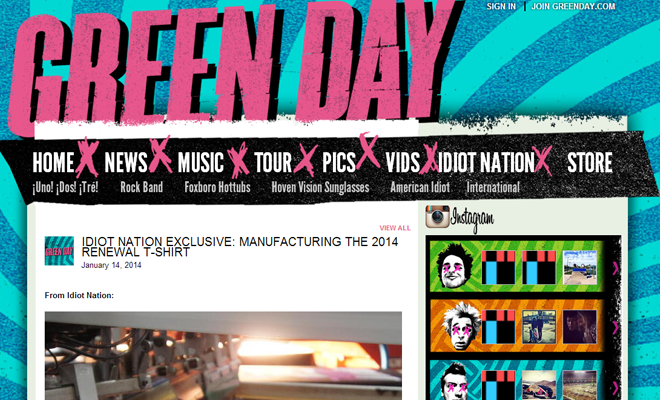
Task: Open the NEWS menu item
Action: [126, 163]
